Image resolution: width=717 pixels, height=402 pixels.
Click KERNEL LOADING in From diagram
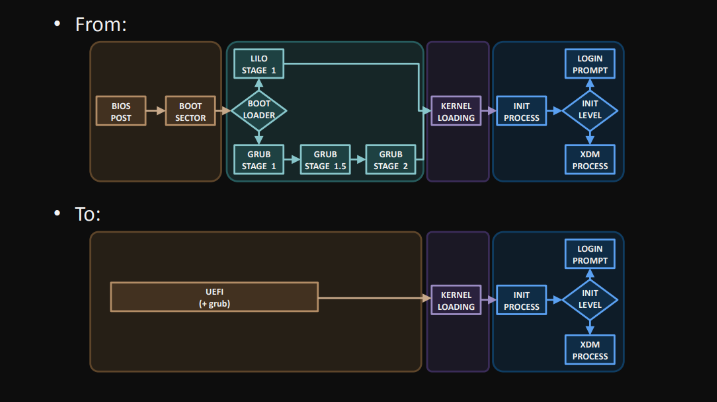[x=456, y=111]
